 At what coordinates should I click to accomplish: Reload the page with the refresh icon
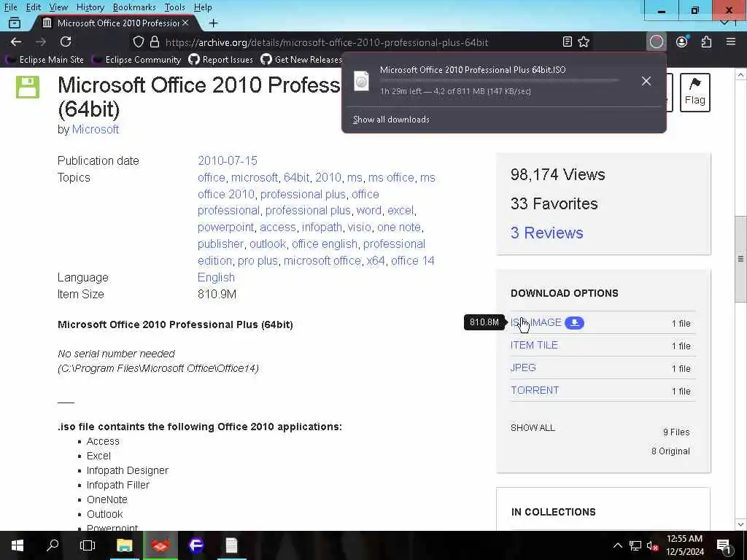click(66, 42)
